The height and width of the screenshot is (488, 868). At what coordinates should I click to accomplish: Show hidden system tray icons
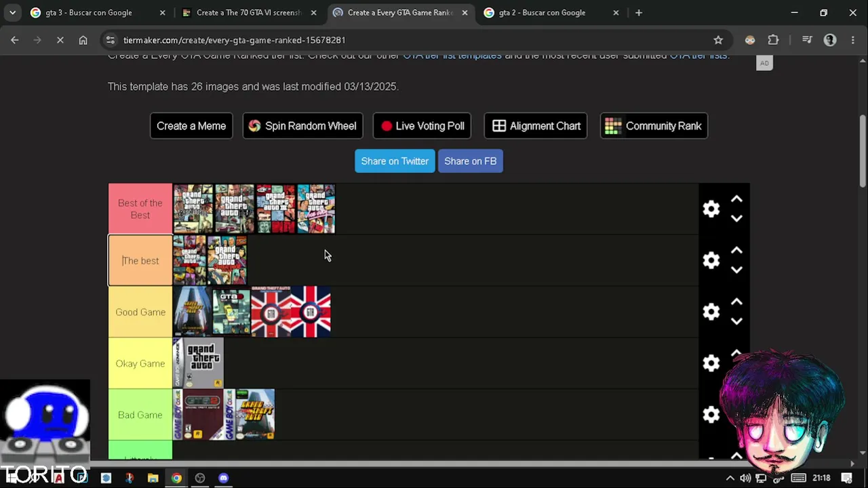(x=730, y=478)
